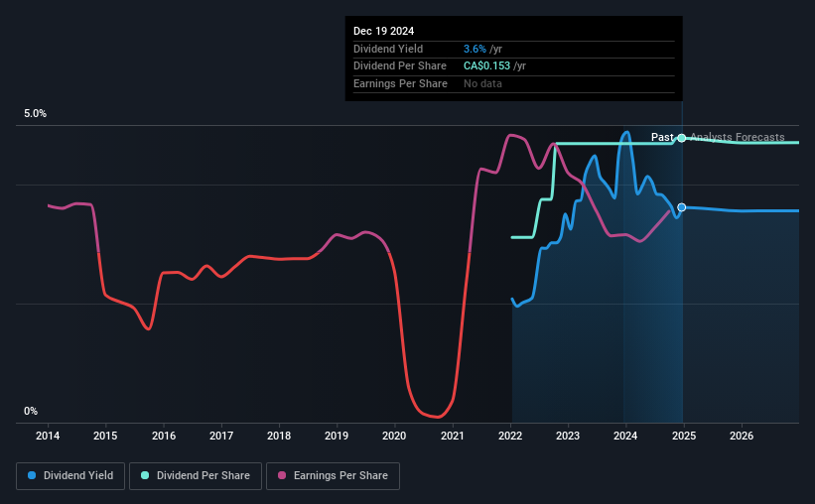This screenshot has width=815, height=504.
Task: Toggle the Dividend Per Share legend button
Action: (x=196, y=476)
